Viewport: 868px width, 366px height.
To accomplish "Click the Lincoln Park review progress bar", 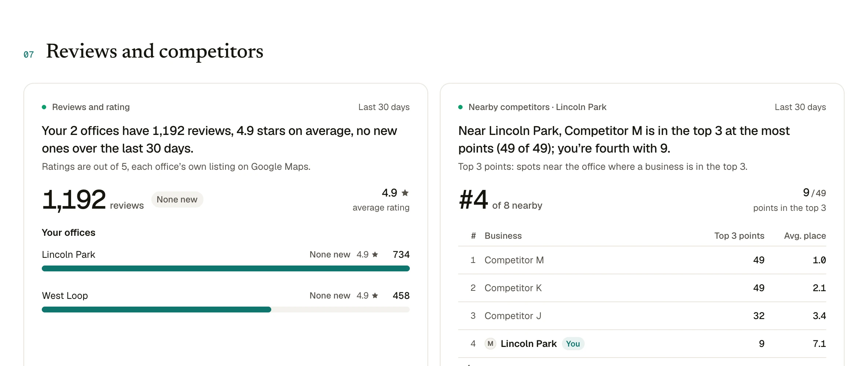I will [226, 268].
